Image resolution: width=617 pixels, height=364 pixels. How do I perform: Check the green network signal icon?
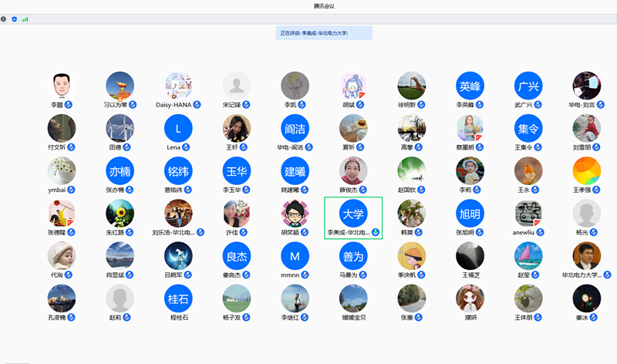[25, 19]
